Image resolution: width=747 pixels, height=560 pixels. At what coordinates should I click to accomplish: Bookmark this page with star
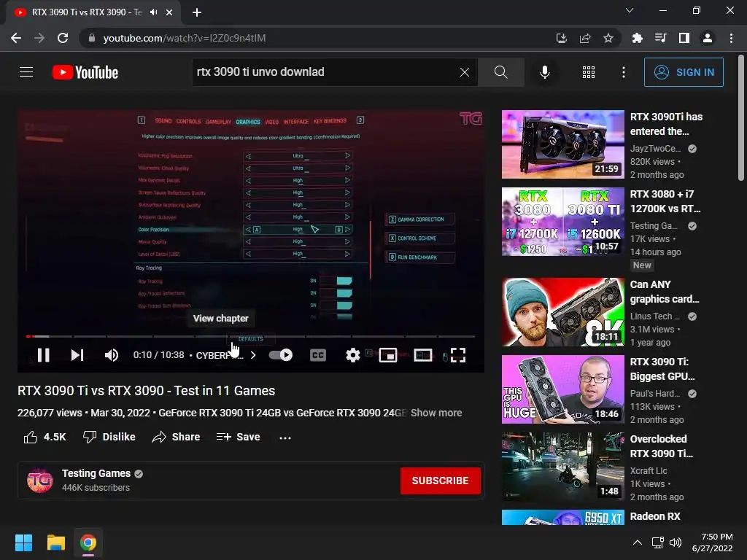point(608,38)
